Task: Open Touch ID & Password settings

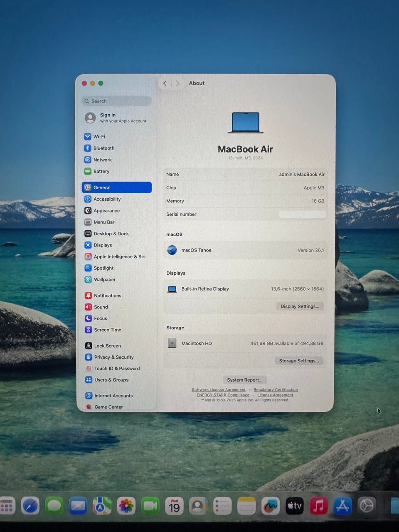Action: pyautogui.click(x=116, y=368)
